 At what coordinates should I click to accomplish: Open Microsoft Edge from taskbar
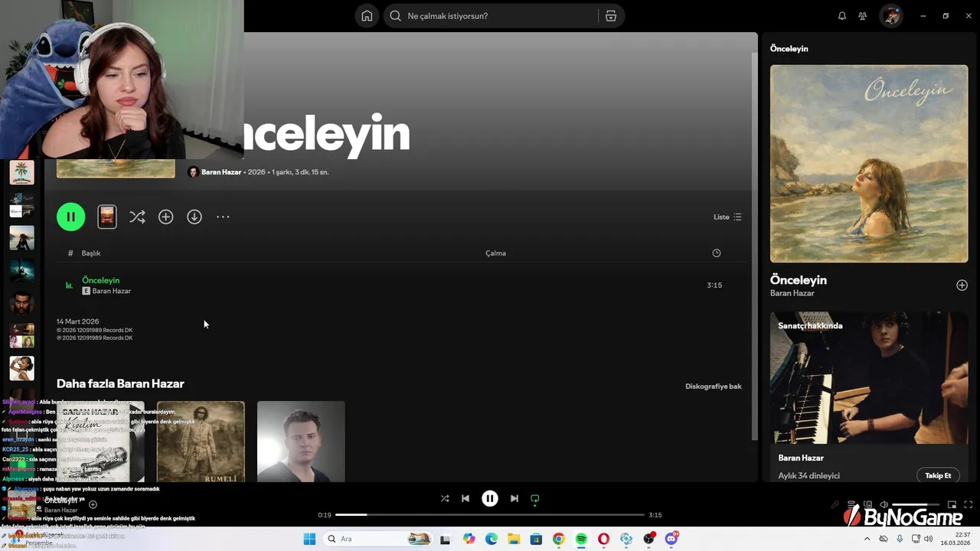(491, 539)
